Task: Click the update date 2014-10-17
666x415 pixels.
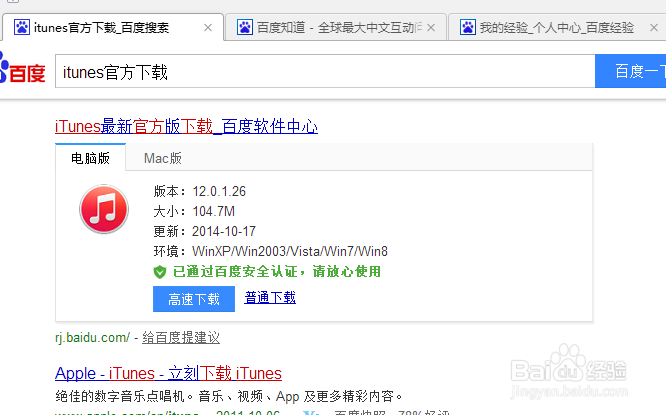Action: click(224, 231)
